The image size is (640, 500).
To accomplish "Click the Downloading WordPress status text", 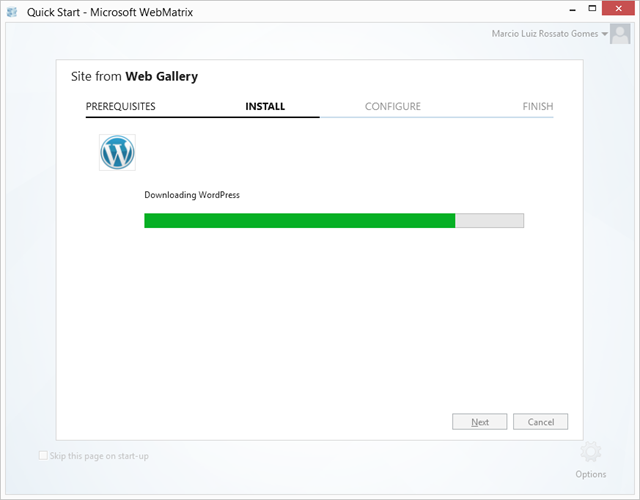I will click(192, 195).
